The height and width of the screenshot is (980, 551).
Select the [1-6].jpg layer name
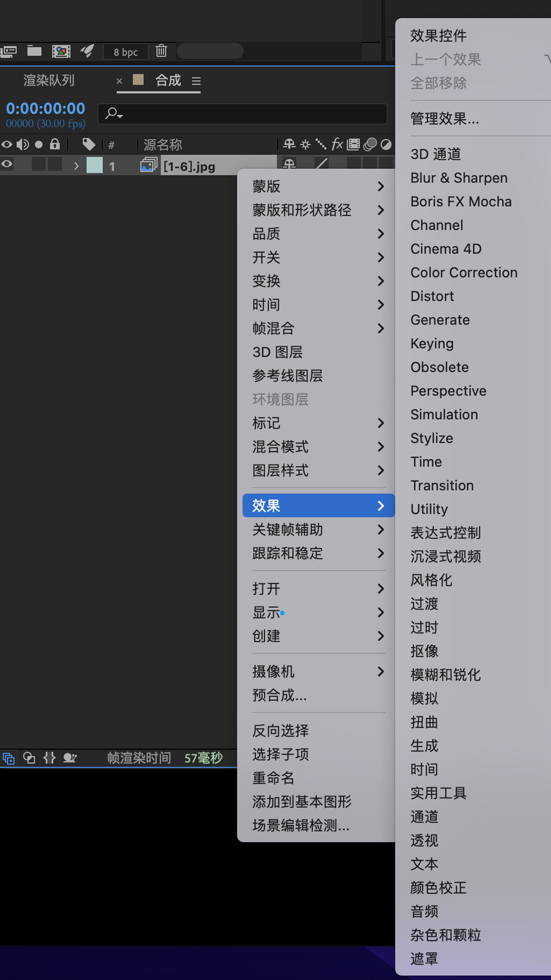[x=189, y=166]
